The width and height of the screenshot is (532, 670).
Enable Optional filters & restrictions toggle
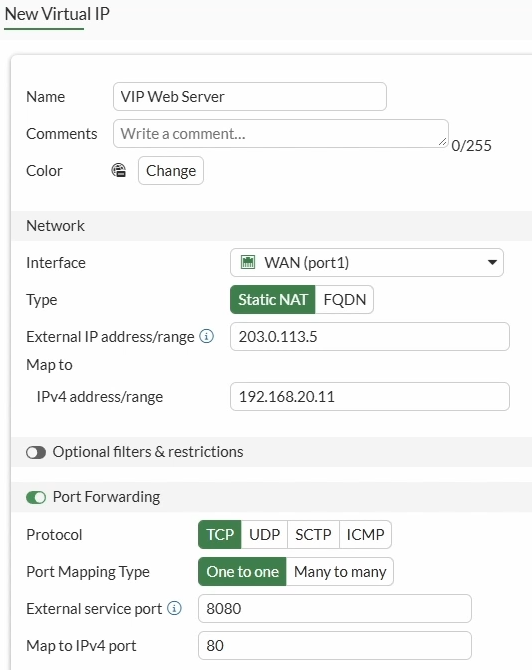point(36,452)
